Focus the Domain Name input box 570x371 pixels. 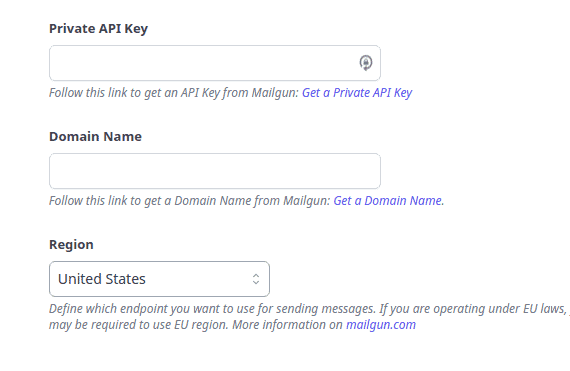215,171
